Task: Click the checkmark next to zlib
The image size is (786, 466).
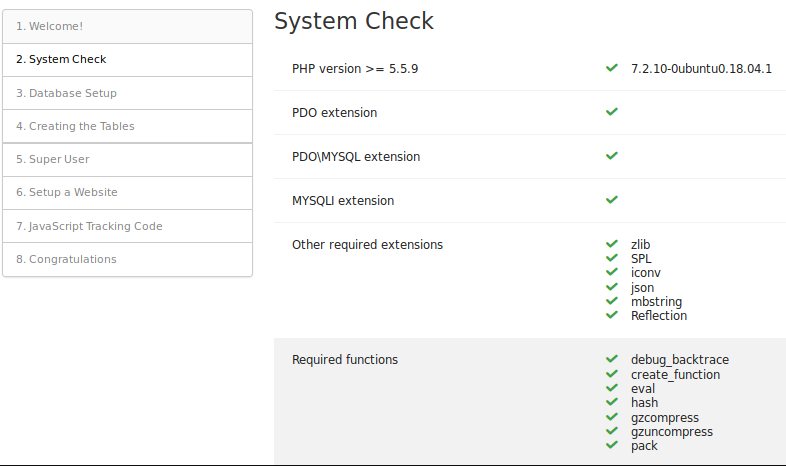Action: [x=611, y=244]
